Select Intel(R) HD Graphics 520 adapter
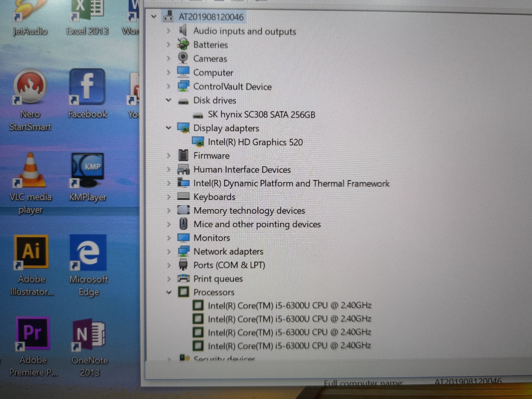The image size is (532, 399). [x=255, y=142]
